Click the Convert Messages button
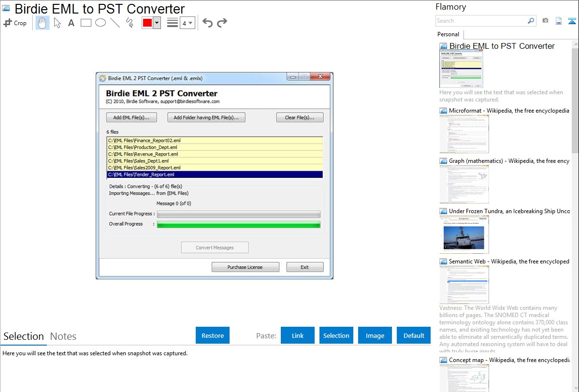 215,247
